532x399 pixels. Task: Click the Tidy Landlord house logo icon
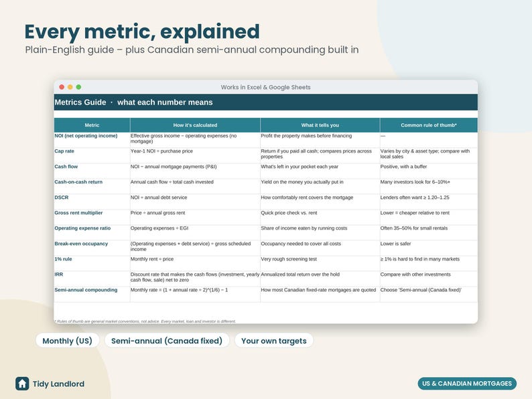pyautogui.click(x=22, y=384)
